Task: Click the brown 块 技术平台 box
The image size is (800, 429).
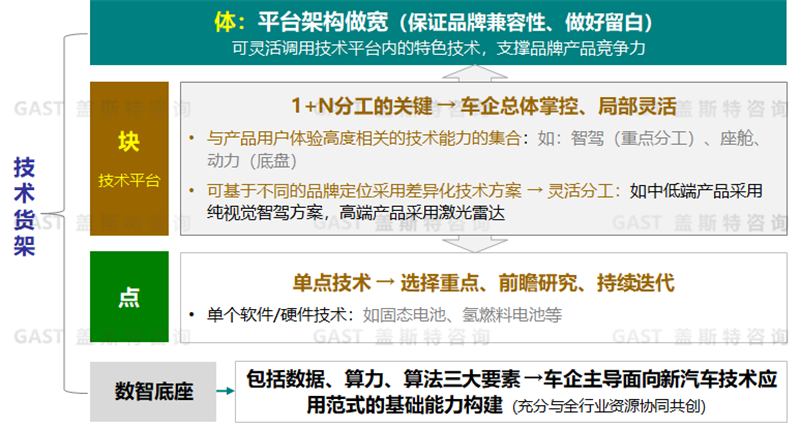Action: (x=128, y=158)
